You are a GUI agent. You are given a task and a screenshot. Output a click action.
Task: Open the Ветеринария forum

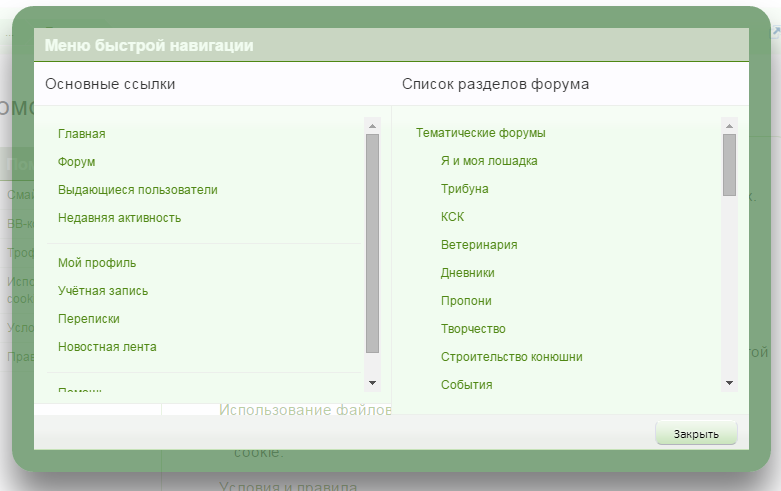pyautogui.click(x=479, y=245)
